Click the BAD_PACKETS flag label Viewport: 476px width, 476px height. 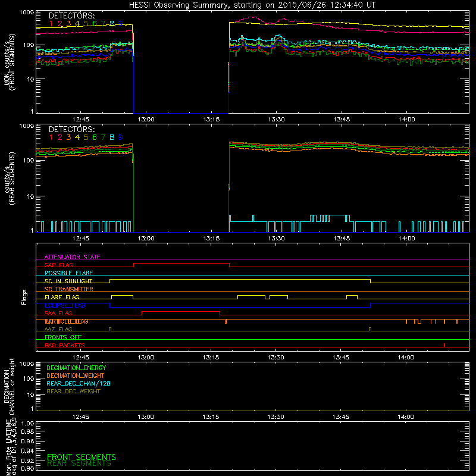65,345
